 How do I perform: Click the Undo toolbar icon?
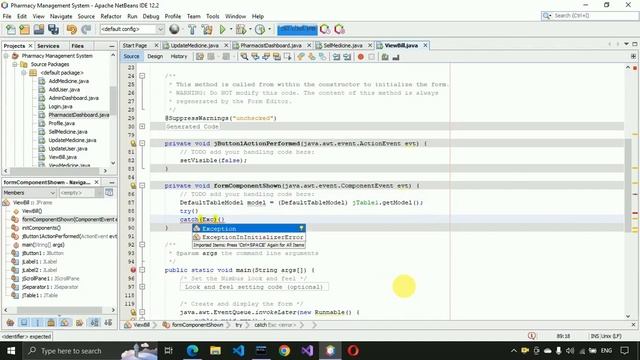pyautogui.click(x=72, y=29)
